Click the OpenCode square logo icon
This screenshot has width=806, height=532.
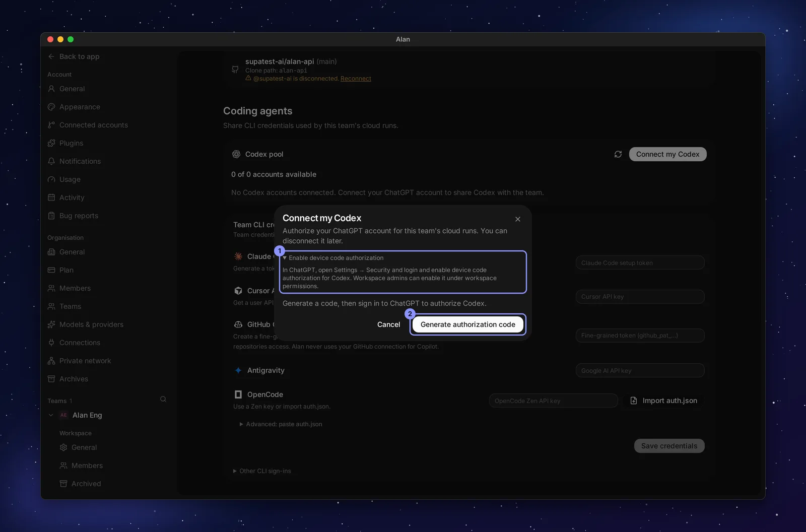(238, 394)
